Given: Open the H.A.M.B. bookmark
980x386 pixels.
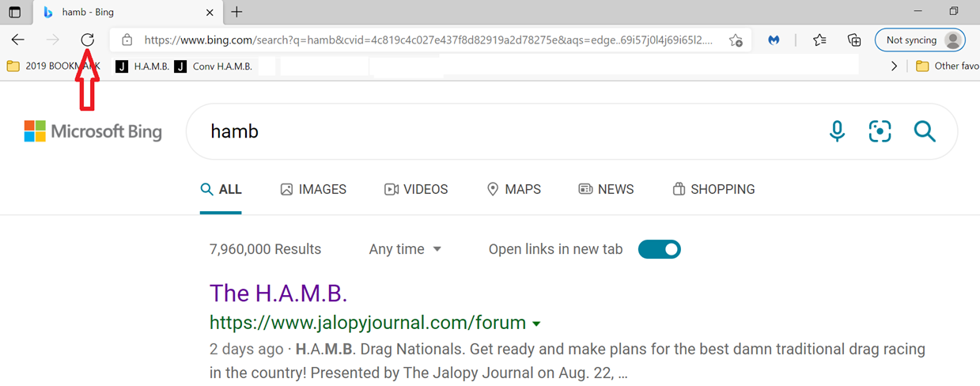Looking at the screenshot, I should click(x=142, y=66).
